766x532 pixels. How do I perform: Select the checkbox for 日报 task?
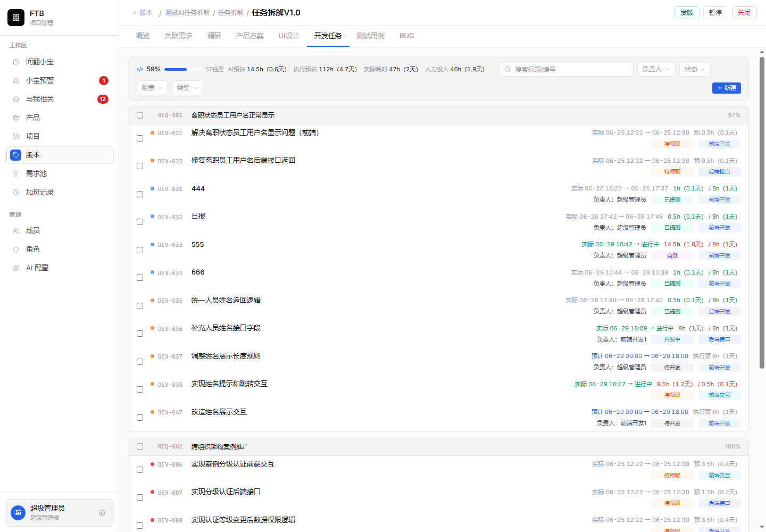pyautogui.click(x=140, y=222)
